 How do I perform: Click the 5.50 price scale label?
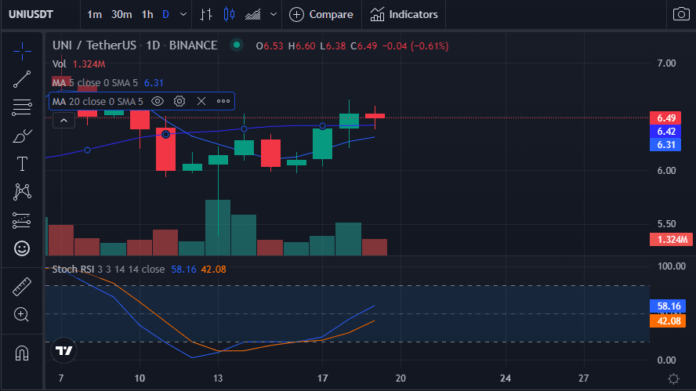(666, 224)
